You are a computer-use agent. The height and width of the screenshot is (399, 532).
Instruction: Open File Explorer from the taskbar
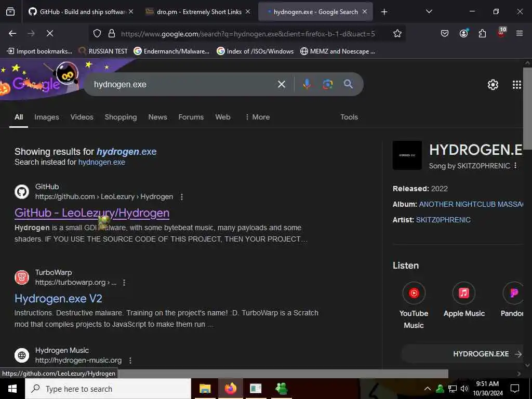(205, 389)
